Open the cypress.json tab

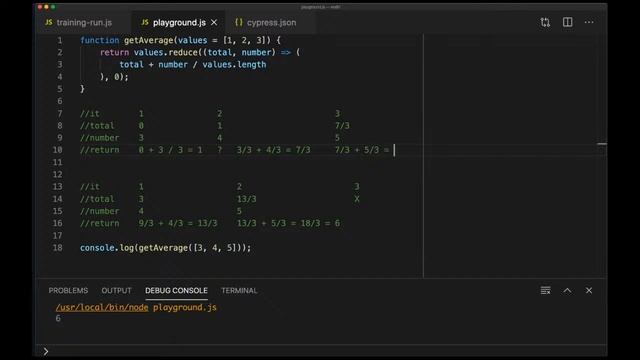(271, 22)
